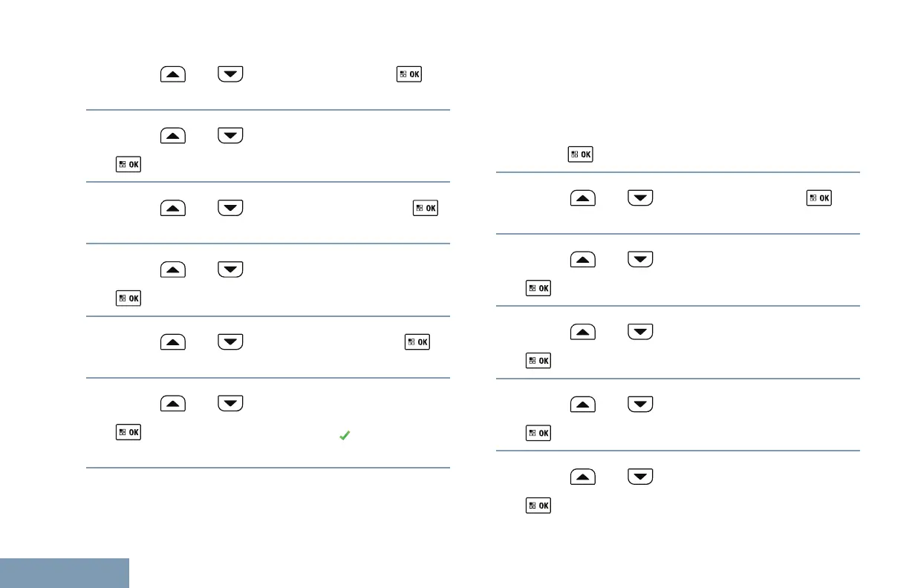This screenshot has height=588, width=909.
Task: Click the standalone OK key icon heading the right column
Action: (x=581, y=154)
